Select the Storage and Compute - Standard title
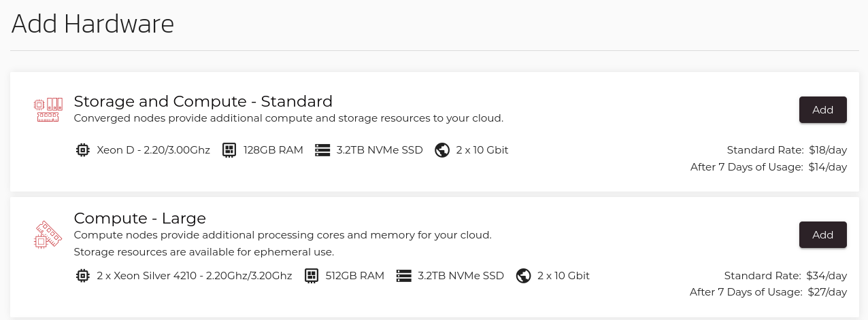This screenshot has width=868, height=320. [203, 101]
